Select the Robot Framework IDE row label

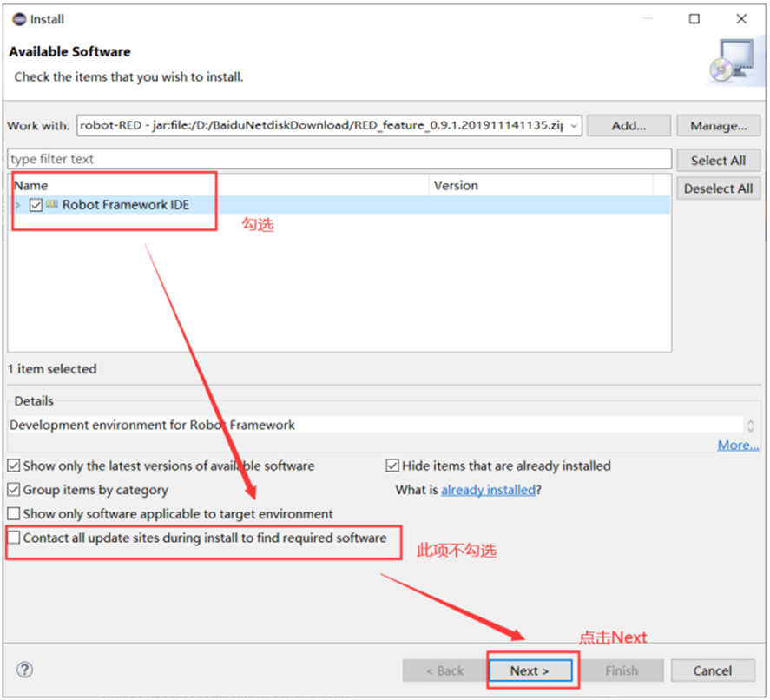[126, 205]
